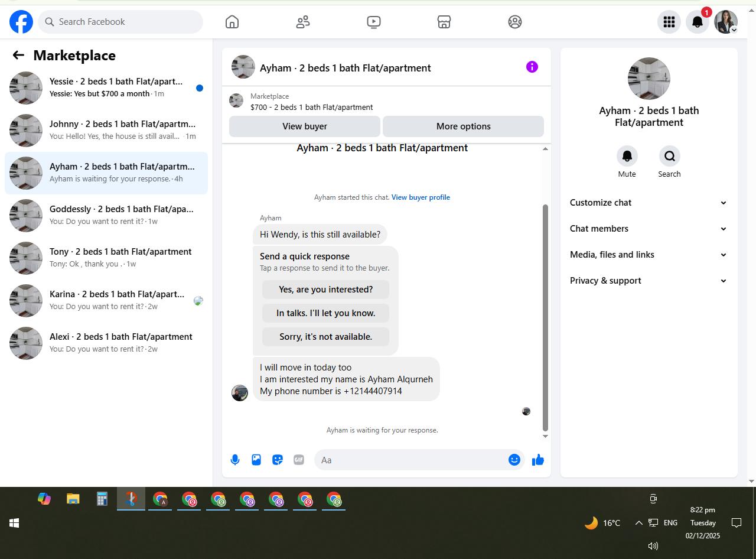Send quick reply Sorry, it's not available.
The width and height of the screenshot is (756, 559).
326,337
